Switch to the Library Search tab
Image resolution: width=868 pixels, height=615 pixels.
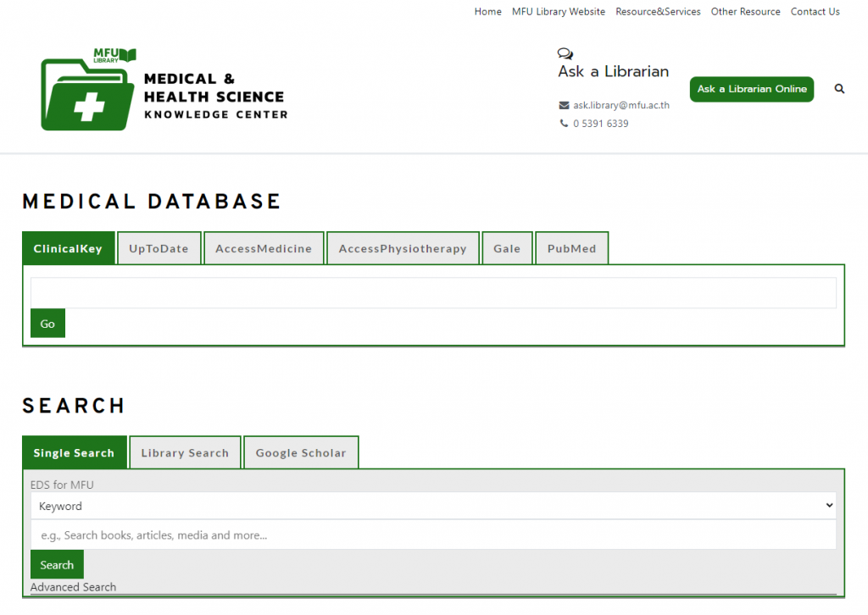[x=185, y=453]
